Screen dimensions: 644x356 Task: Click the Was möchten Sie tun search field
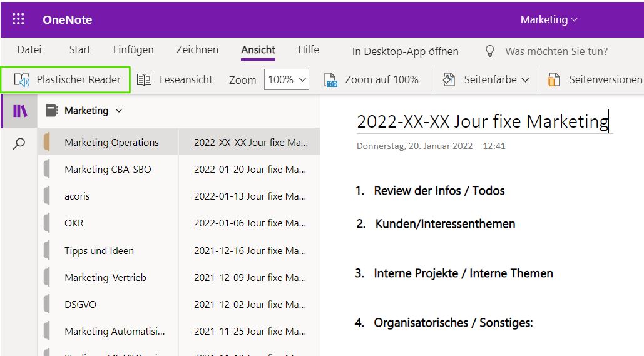[x=556, y=51]
